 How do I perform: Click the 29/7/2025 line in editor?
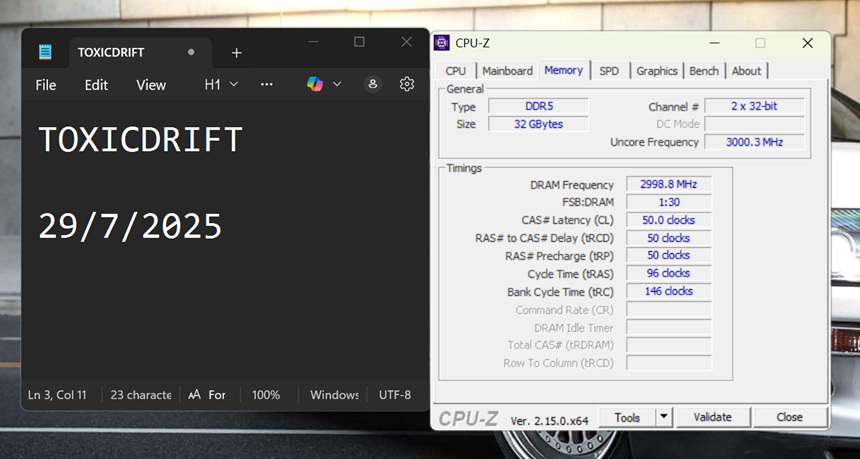click(130, 226)
